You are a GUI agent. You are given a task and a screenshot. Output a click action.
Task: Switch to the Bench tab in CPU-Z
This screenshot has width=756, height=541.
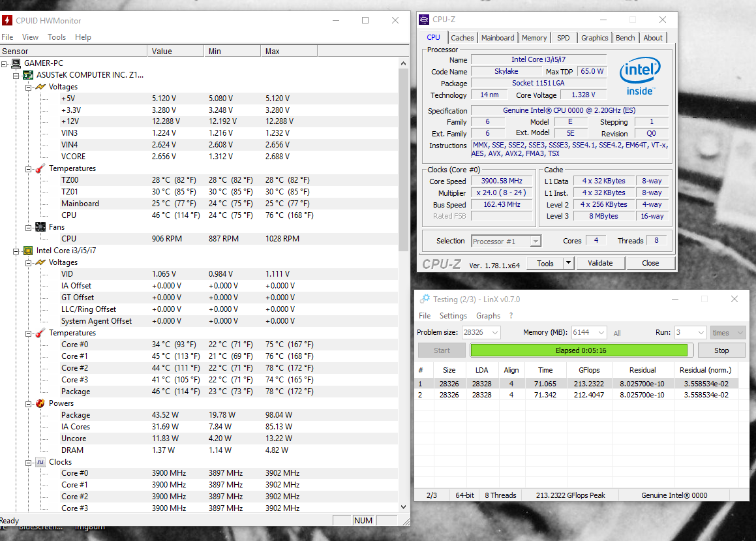pos(626,38)
